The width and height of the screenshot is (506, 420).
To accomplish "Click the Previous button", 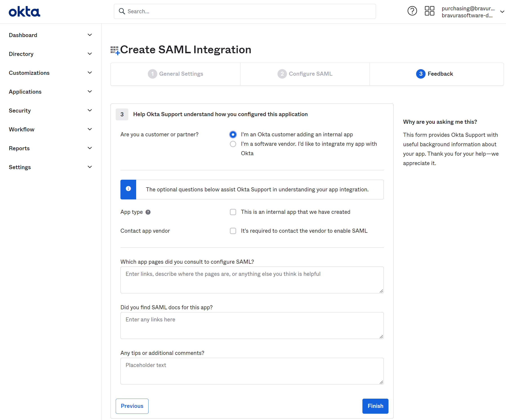I will [x=132, y=406].
